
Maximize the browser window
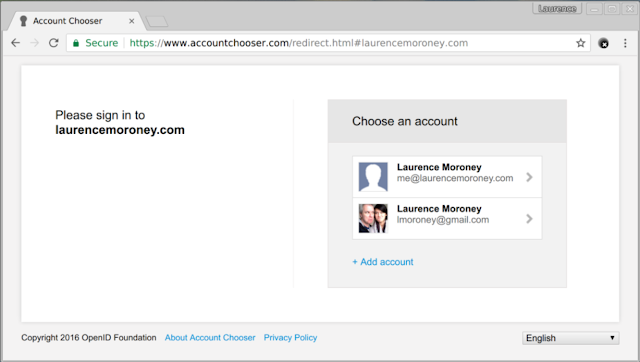pos(612,9)
